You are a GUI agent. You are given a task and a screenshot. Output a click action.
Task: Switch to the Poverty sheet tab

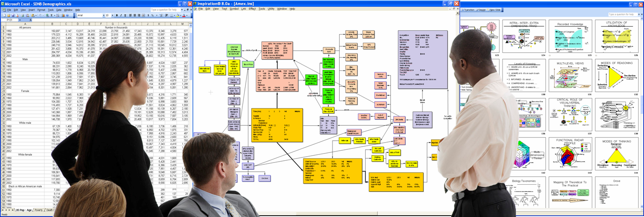pos(39,210)
